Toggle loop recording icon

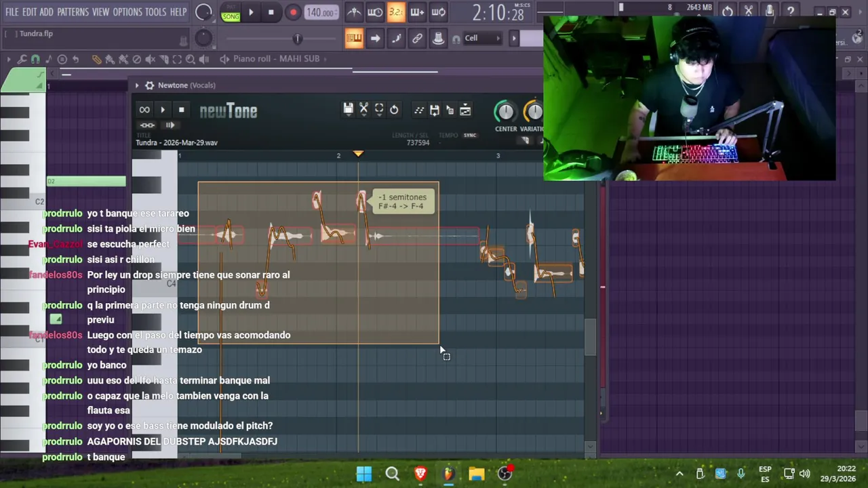pos(438,12)
